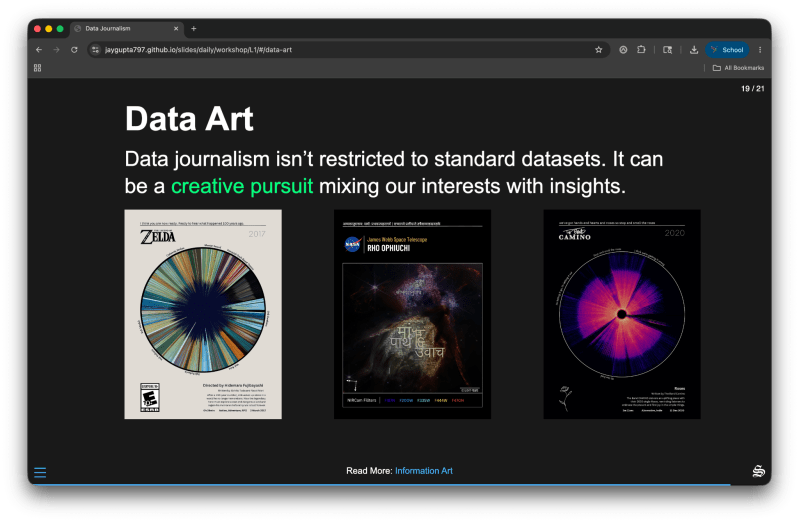Open the slide menu hamburger icon
The height and width of the screenshot is (522, 799).
click(x=40, y=473)
